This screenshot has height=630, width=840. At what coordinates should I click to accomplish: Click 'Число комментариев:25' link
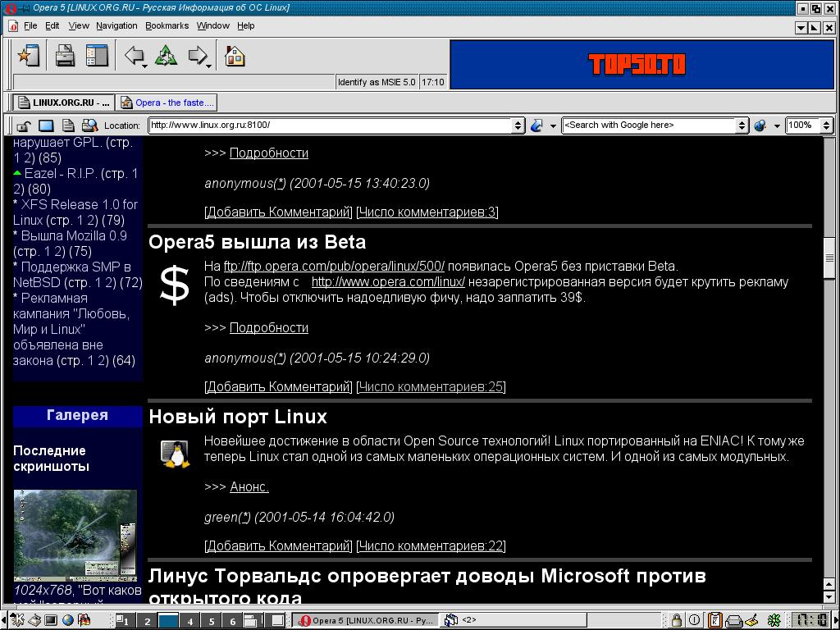point(431,386)
